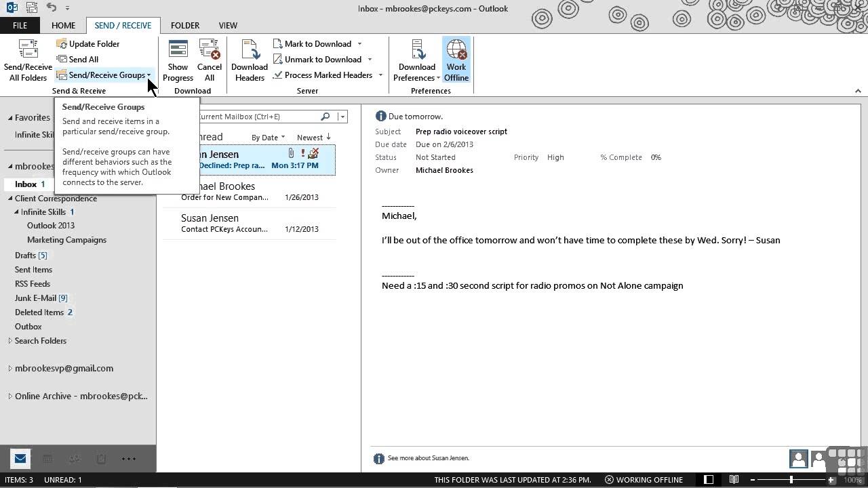Toggle the Newest sort order
The image size is (868, 488).
coord(314,137)
